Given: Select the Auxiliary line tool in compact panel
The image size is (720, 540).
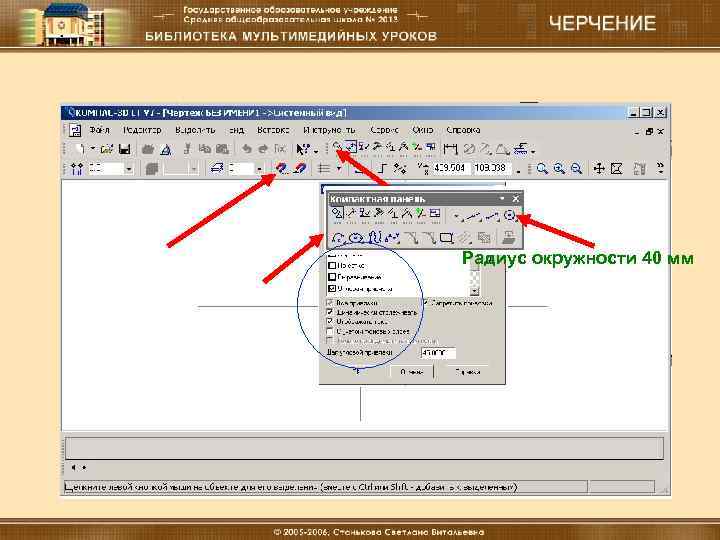Looking at the screenshot, I should click(474, 214).
